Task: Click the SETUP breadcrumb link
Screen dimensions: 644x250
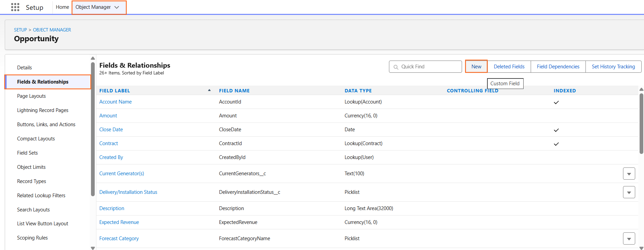Action: coord(20,30)
